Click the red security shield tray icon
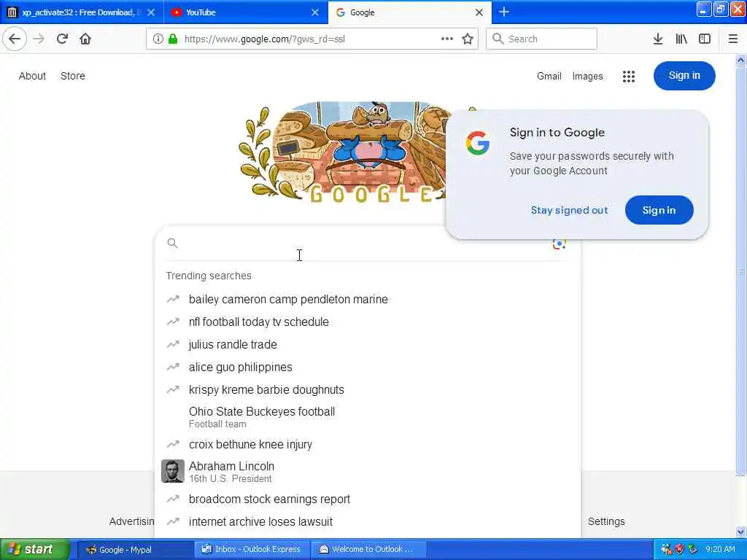The height and width of the screenshot is (560, 747). [679, 550]
